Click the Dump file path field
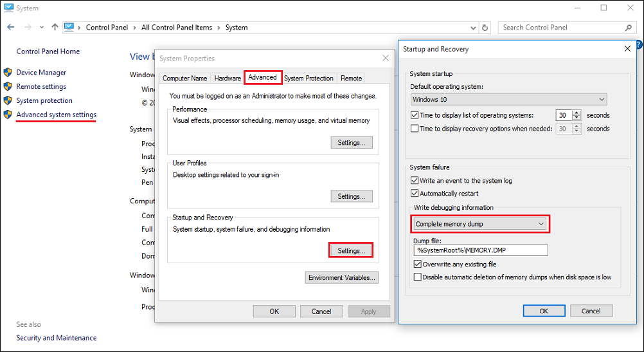644x352 pixels. tap(481, 250)
